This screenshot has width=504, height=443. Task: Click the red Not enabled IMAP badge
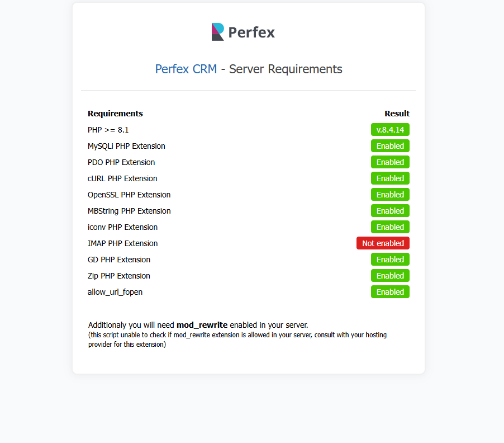(383, 243)
